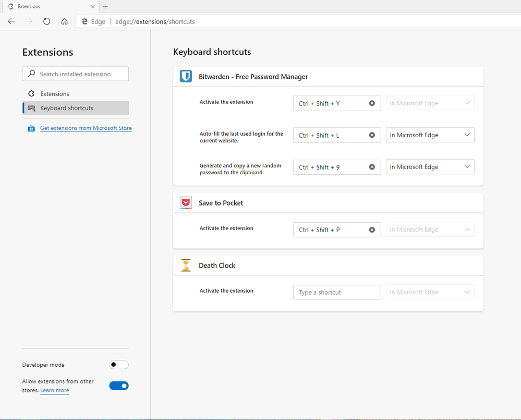Open the Extensions section in the sidebar

tap(76, 94)
